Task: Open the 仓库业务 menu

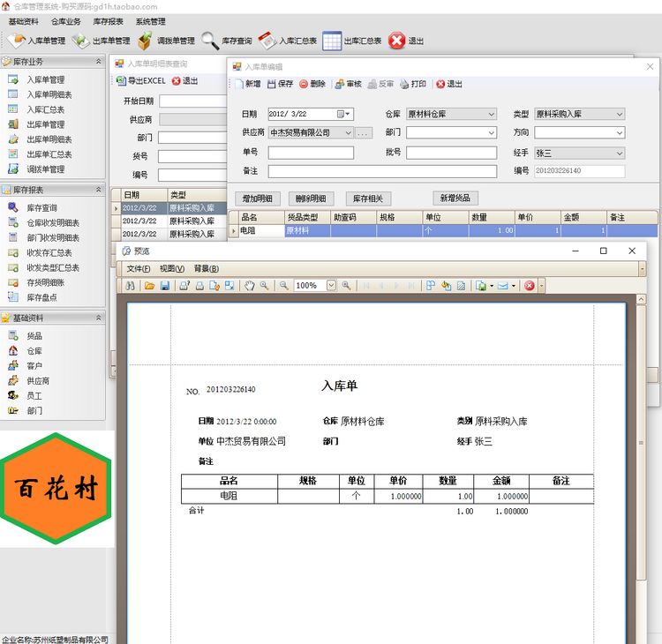Action: (66, 21)
